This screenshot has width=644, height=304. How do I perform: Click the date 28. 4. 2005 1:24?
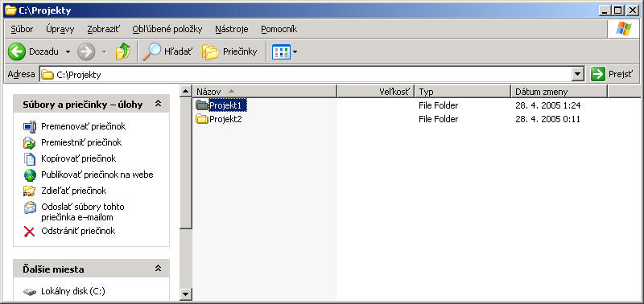(x=548, y=105)
